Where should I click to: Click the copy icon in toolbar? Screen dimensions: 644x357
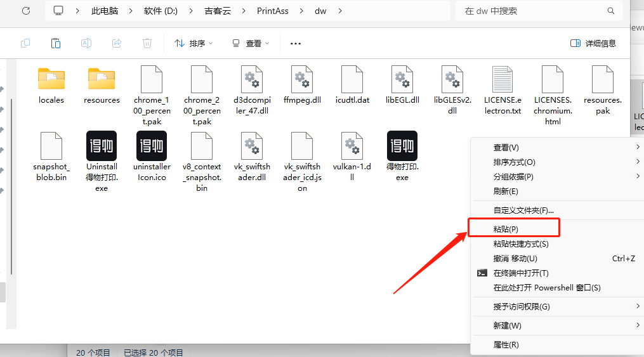(x=25, y=43)
